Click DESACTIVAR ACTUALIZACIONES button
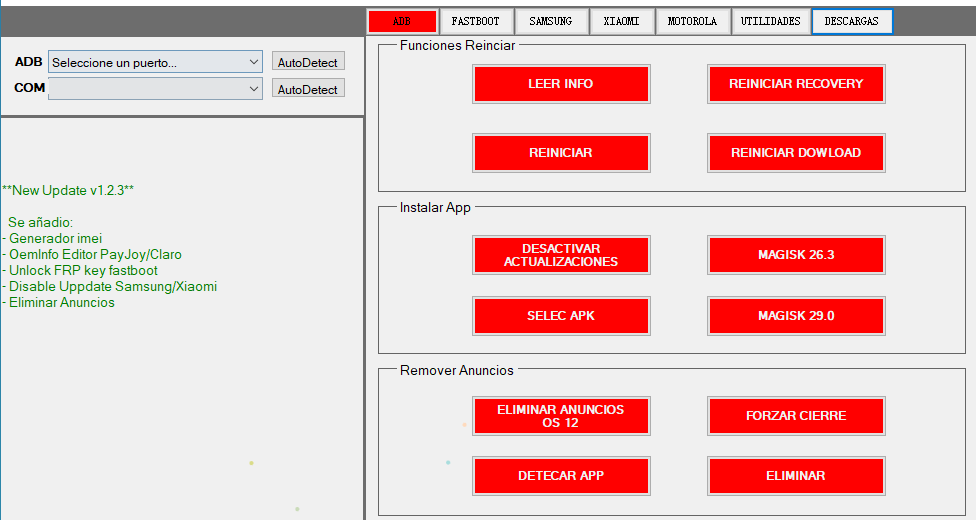This screenshot has width=976, height=520. pos(561,255)
